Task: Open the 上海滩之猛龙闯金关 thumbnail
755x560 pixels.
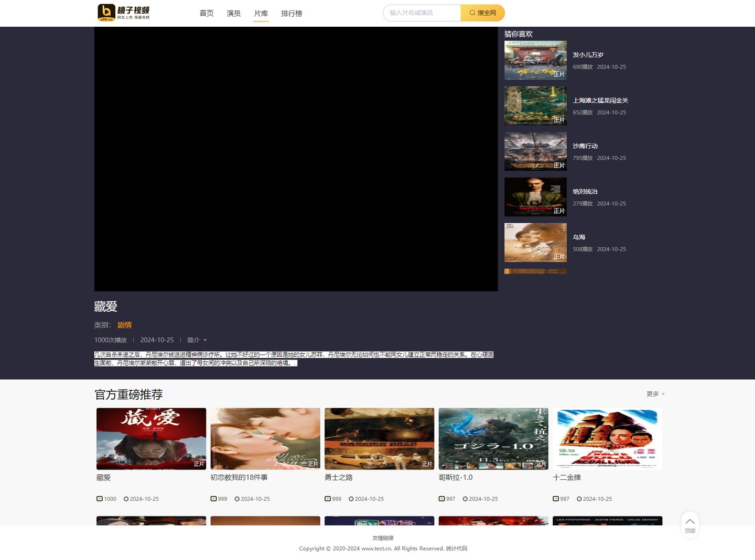Action: click(535, 106)
